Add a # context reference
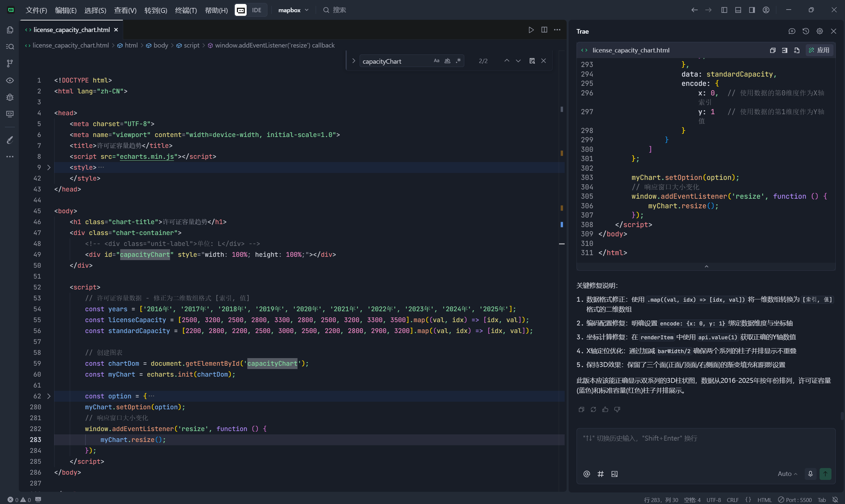This screenshot has height=504, width=845. 600,474
